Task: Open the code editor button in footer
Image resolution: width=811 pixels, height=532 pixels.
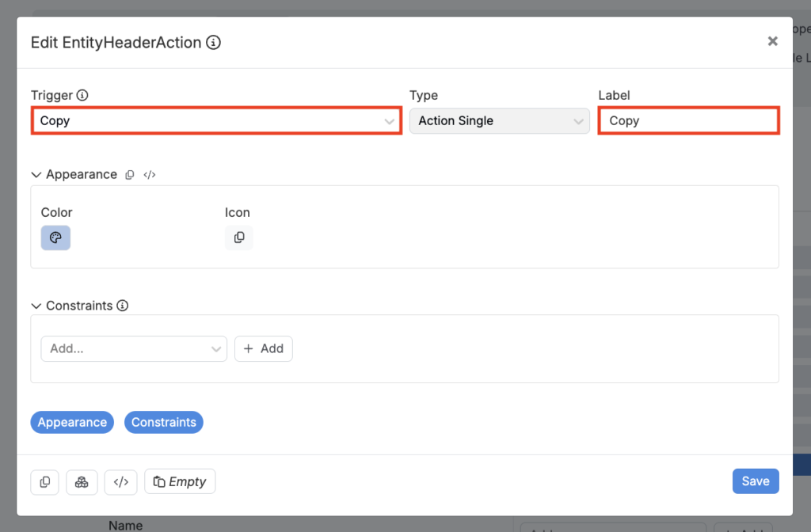Action: 120,482
